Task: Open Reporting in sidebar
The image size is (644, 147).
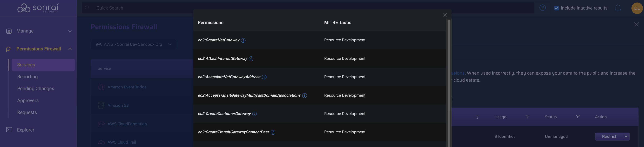Action: click(x=27, y=77)
